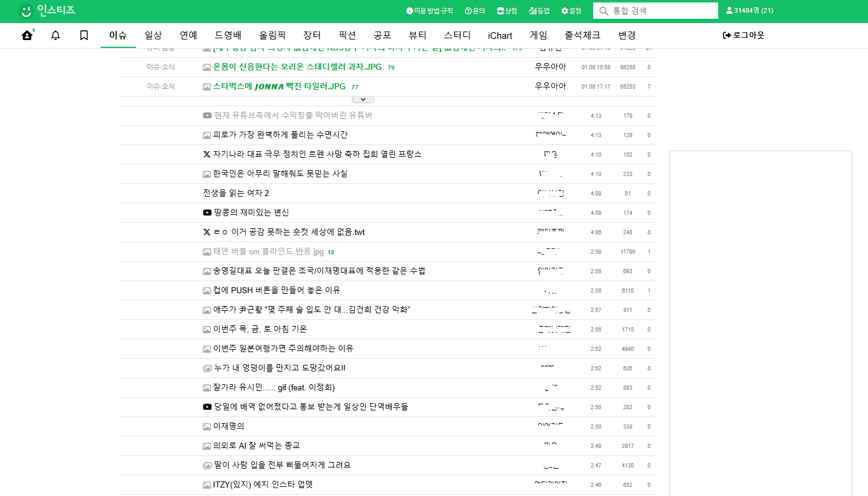Viewport: 868px width, 496px height.
Task: Click comment count 18 on 태연 버블 post
Action: click(x=331, y=252)
